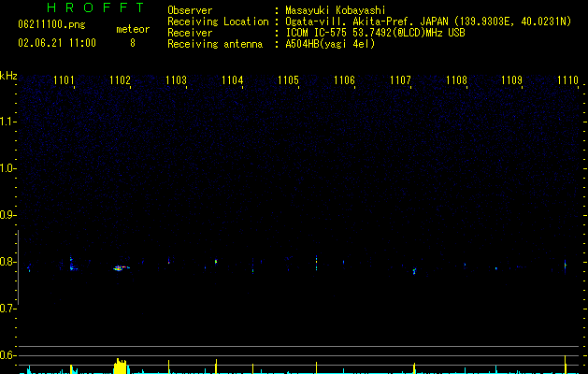The width and height of the screenshot is (588, 374).
Task: Click the 1107 time axis marker
Action: click(400, 80)
